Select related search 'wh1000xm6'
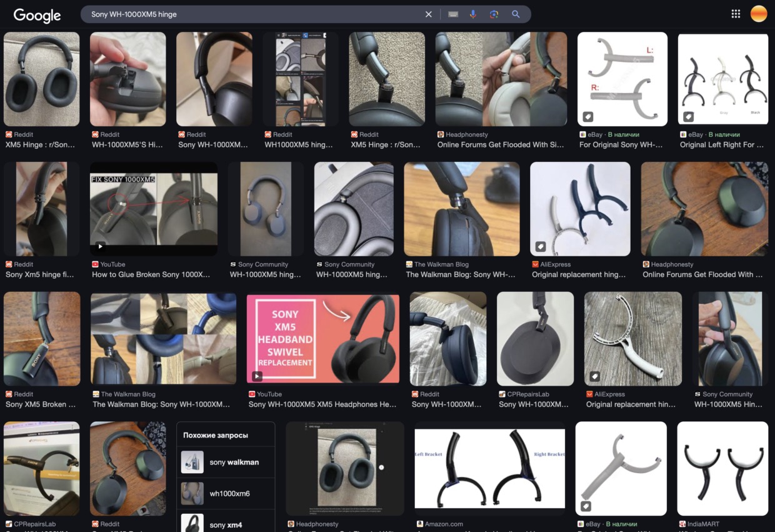The width and height of the screenshot is (775, 532). click(x=226, y=493)
